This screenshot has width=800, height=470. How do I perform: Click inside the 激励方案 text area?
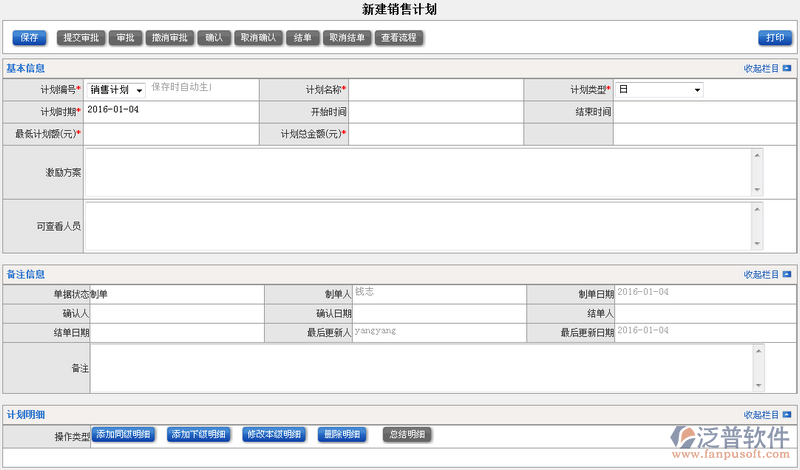click(418, 172)
